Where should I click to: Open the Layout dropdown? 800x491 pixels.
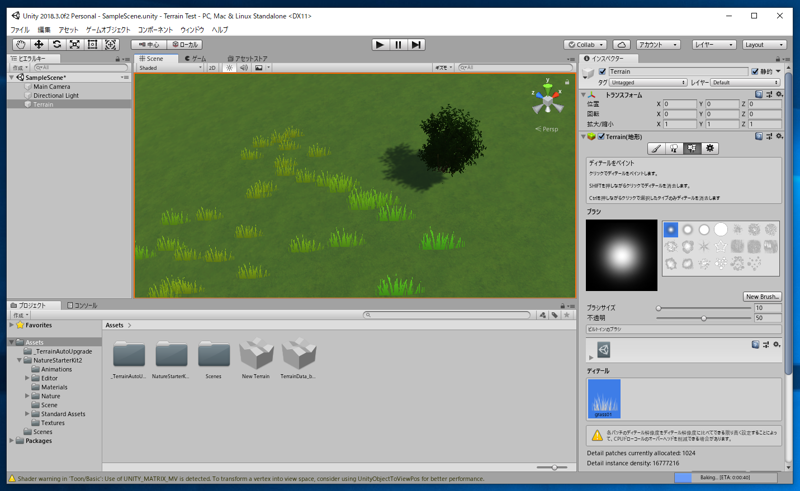coord(764,44)
